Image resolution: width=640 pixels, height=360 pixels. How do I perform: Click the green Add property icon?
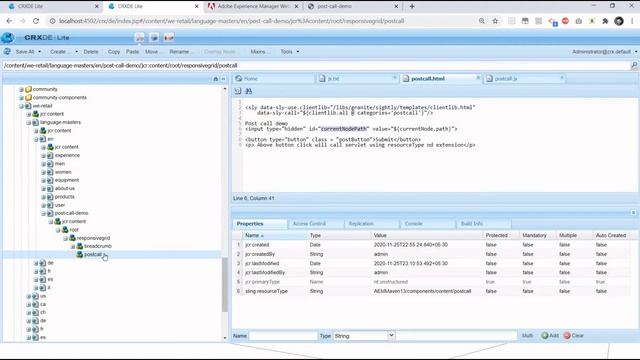[x=544, y=336]
